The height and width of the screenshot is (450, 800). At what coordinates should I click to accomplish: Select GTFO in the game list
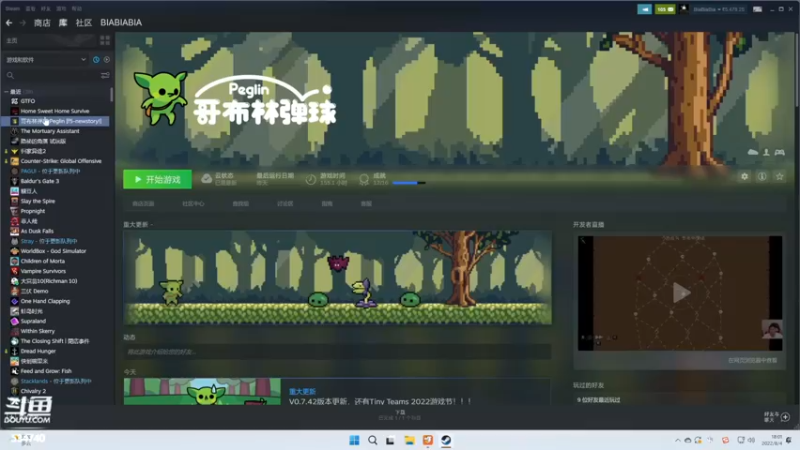click(x=28, y=101)
